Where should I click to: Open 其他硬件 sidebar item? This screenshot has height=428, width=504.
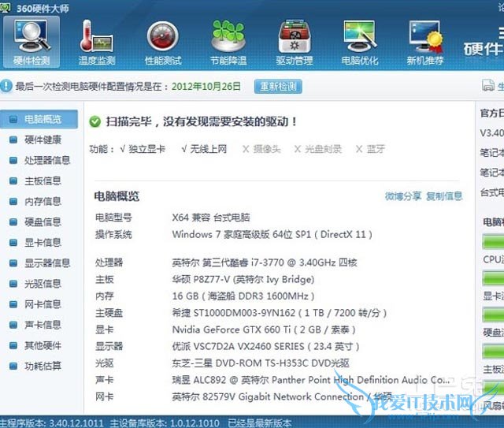click(x=39, y=345)
